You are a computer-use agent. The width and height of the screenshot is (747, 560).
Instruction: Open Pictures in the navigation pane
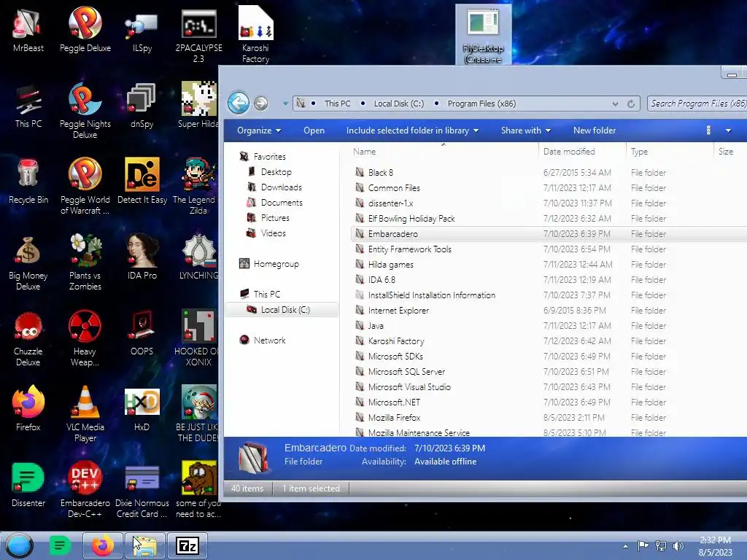click(275, 217)
